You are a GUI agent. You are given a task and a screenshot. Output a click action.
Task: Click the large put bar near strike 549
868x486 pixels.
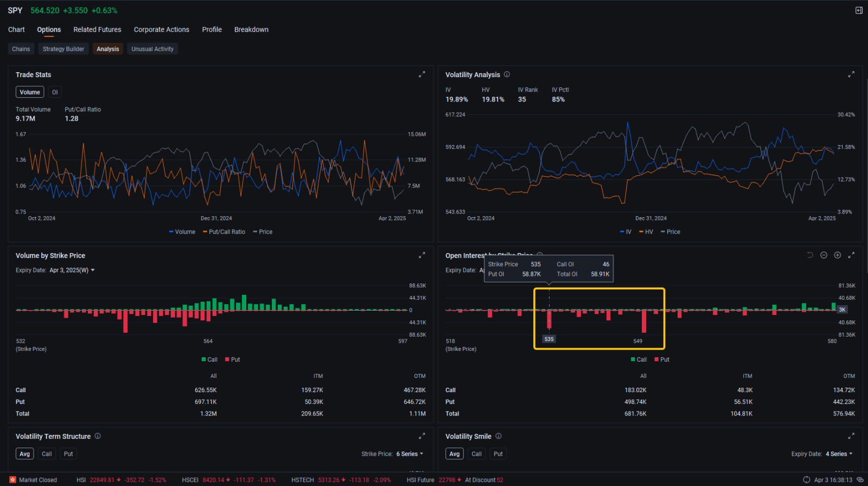tap(644, 321)
